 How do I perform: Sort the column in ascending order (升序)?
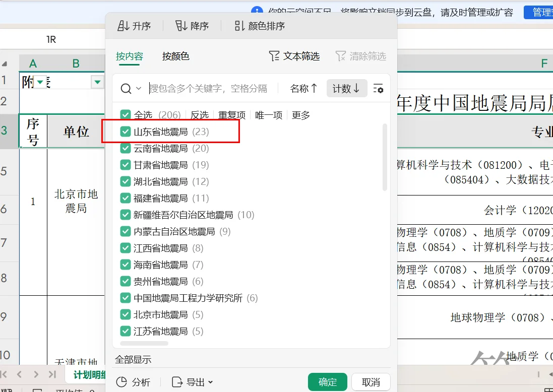134,26
